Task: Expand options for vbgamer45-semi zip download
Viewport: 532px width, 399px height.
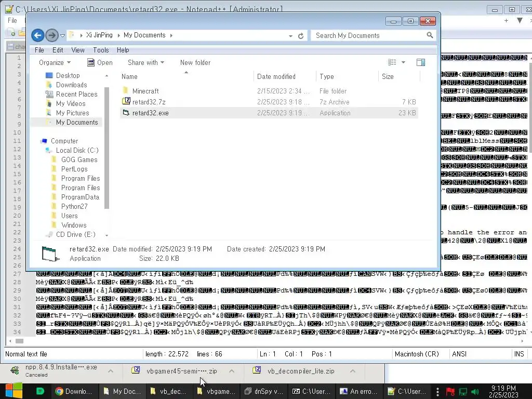Action: [232, 371]
